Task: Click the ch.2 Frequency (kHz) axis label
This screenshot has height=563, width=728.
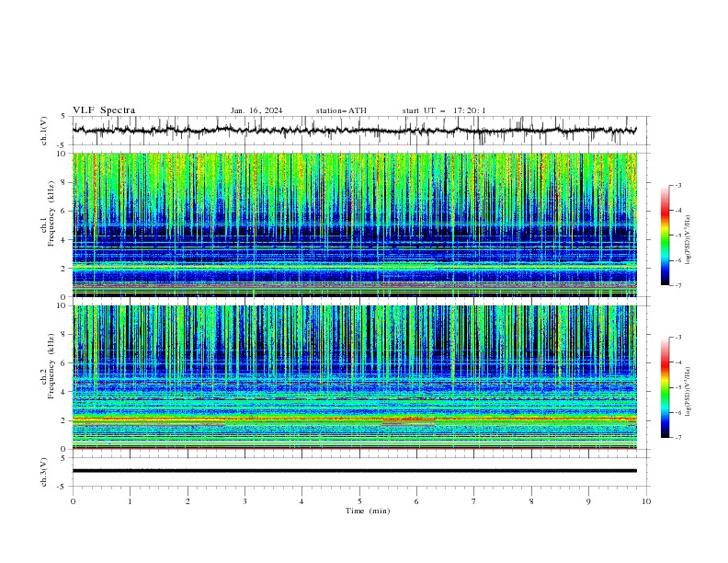Action: 48,365
